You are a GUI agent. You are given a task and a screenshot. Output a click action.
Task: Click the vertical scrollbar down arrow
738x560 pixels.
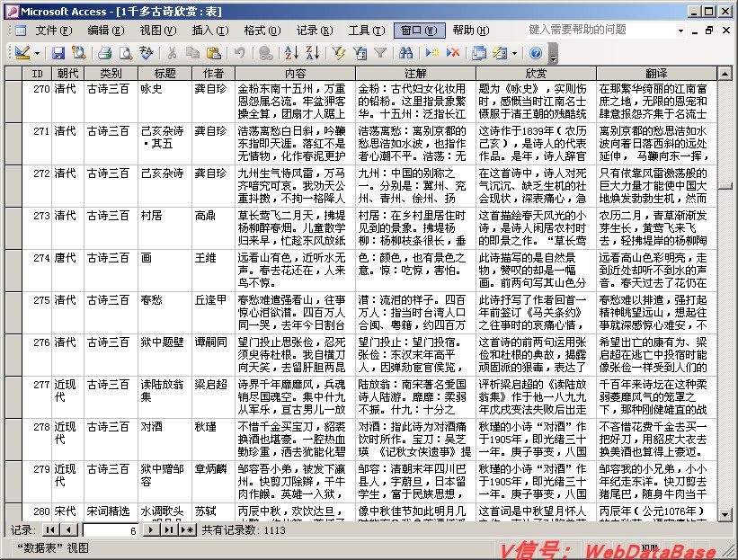tap(725, 515)
